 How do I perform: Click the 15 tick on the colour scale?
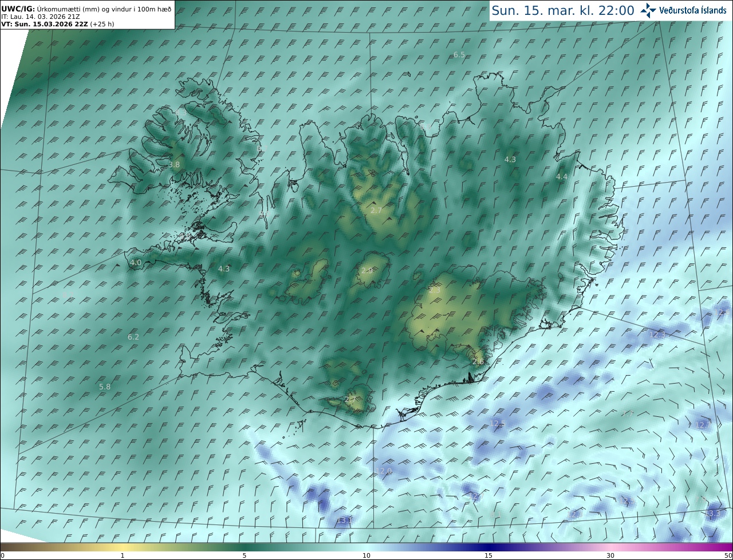488,555
